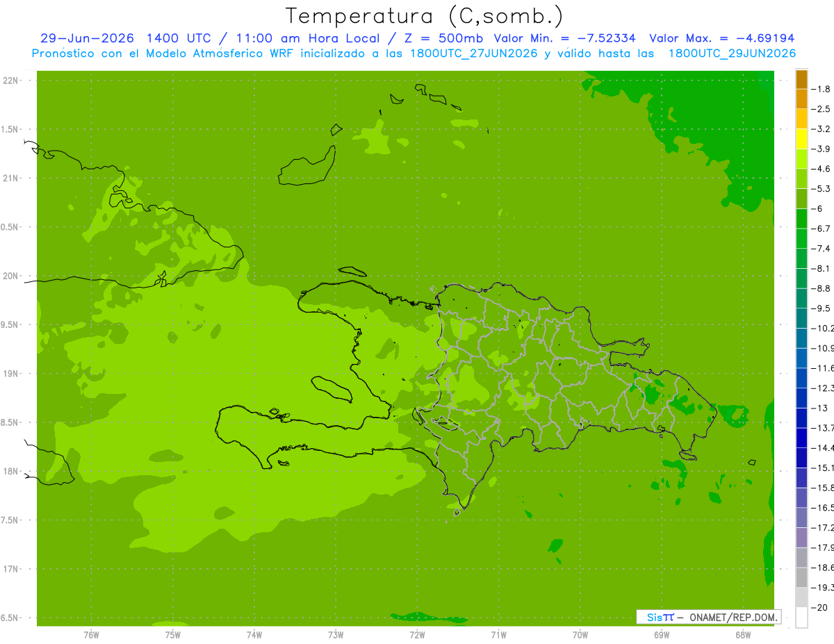Pick the gray swatch between -18.6 and -19.3
This screenshot has height=644, width=834.
[801, 577]
